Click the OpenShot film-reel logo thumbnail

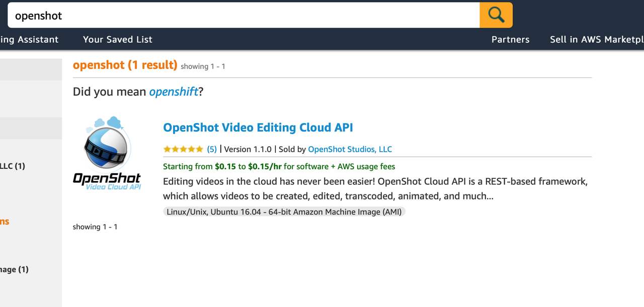(x=107, y=153)
